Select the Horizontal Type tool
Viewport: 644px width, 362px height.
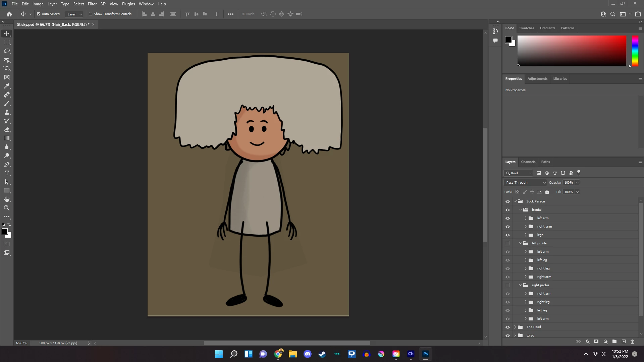coord(7,173)
